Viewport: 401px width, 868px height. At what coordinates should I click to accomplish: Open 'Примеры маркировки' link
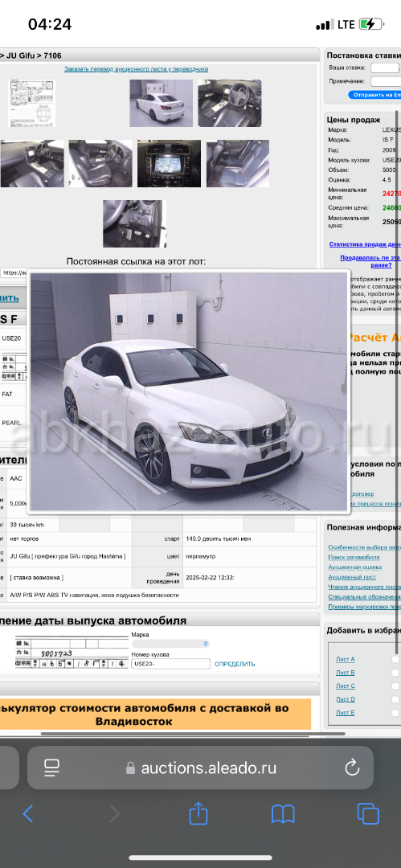point(364,608)
